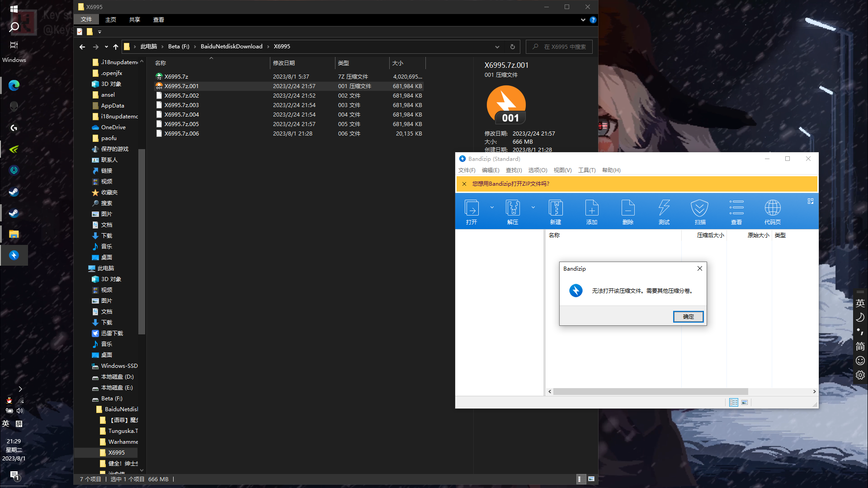This screenshot has width=868, height=488.
Task: Click the Bandizip horizontal scrollbar
Action: click(x=650, y=392)
